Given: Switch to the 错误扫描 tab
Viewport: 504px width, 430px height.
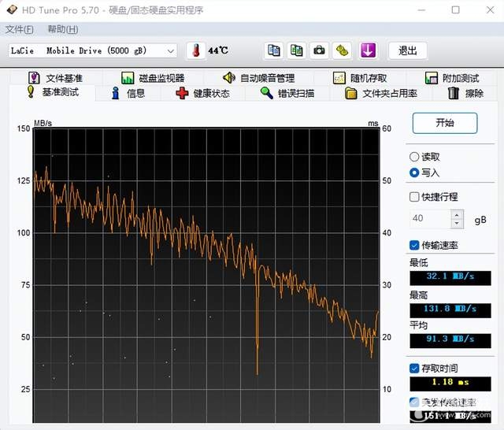Looking at the screenshot, I should pos(287,94).
